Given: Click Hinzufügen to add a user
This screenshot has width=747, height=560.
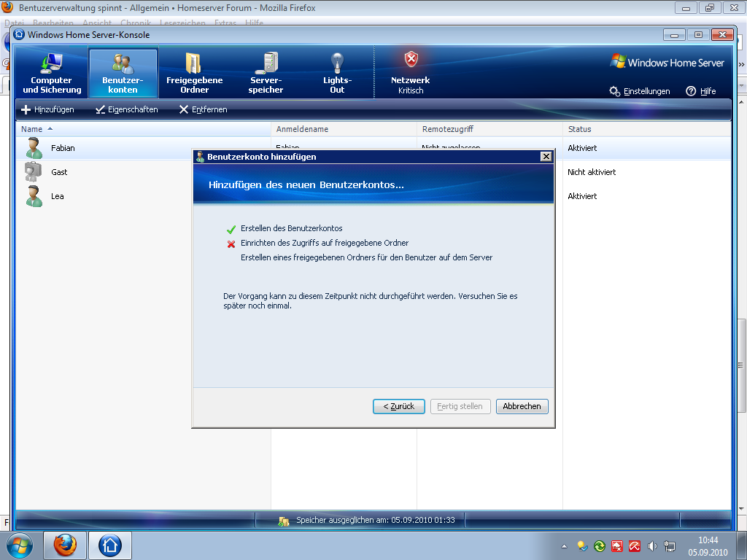Looking at the screenshot, I should pyautogui.click(x=47, y=109).
